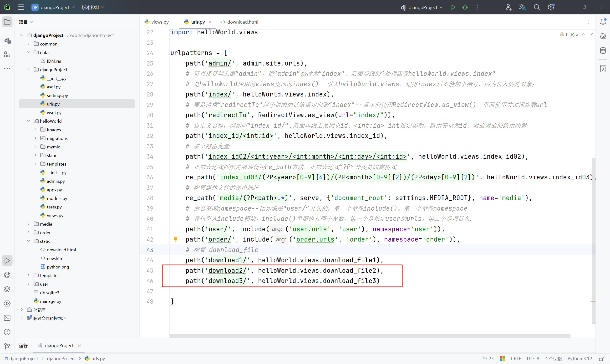Expand the migrations folder
Image resolution: width=610 pixels, height=364 pixels.
click(x=35, y=138)
